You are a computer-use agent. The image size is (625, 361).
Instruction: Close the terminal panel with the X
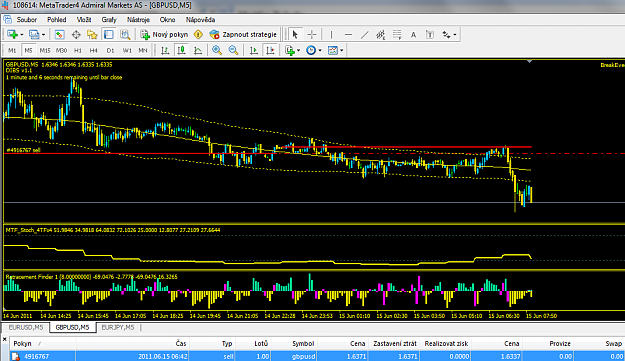[5, 339]
